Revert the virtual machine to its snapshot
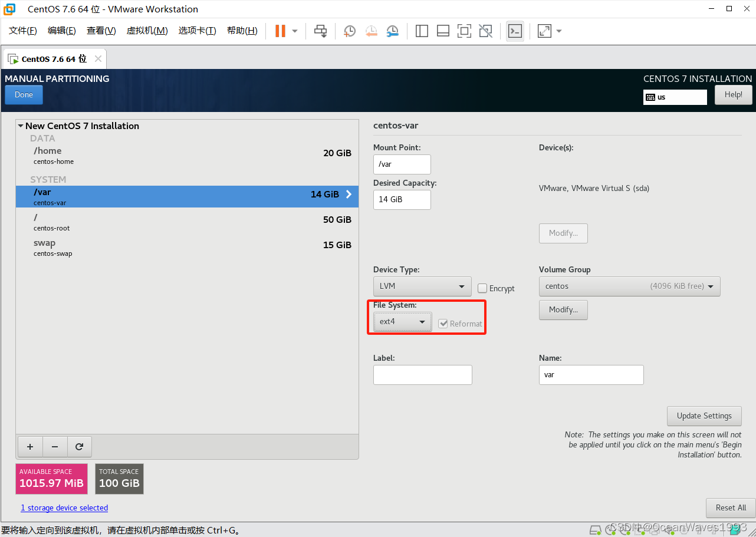 tap(371, 31)
